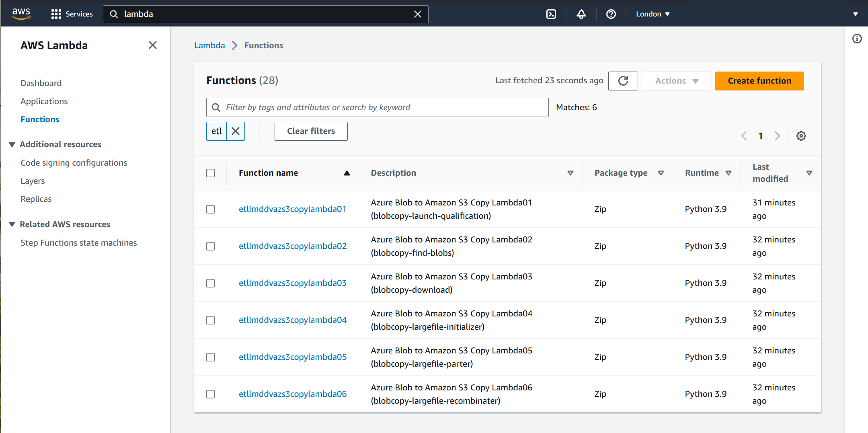Open the notifications bell
This screenshot has width=868, height=433.
[x=581, y=14]
